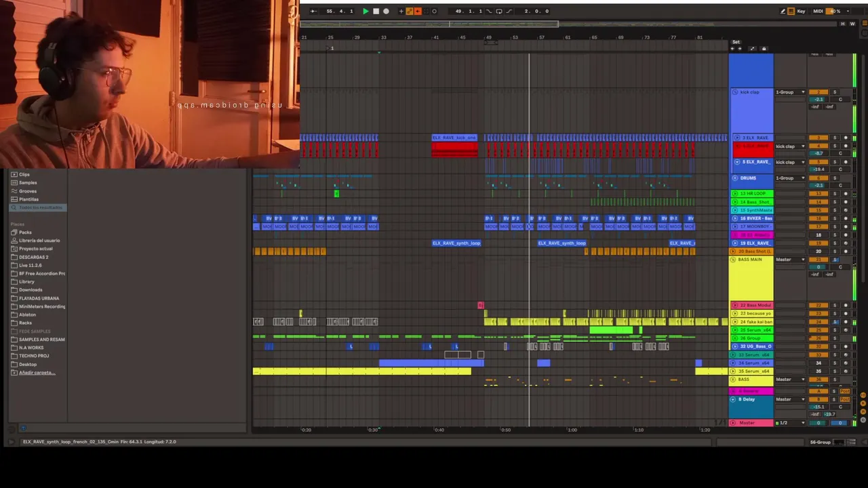
Task: Arm the 32 UG_Bass track
Action: [845, 346]
